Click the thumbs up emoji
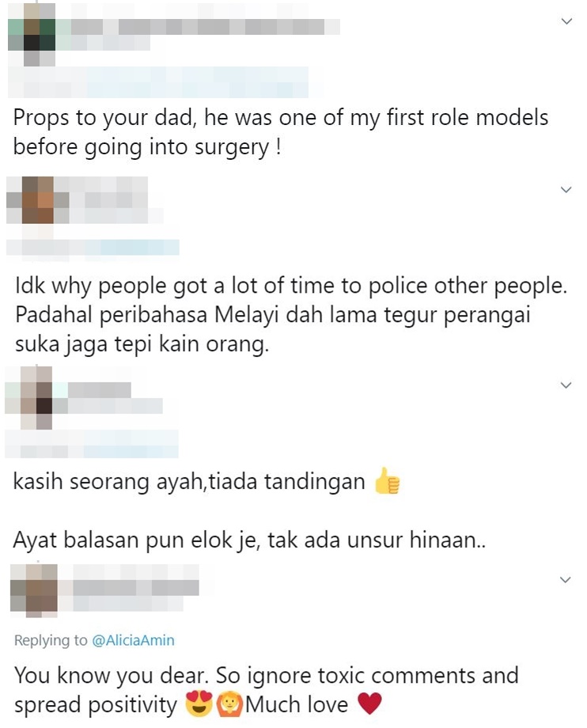The width and height of the screenshot is (587, 728). 387,481
